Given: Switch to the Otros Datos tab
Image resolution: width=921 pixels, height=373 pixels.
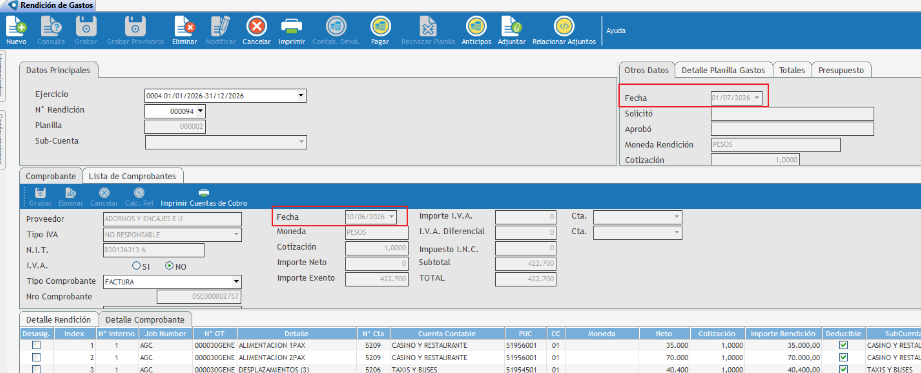Looking at the screenshot, I should (646, 70).
